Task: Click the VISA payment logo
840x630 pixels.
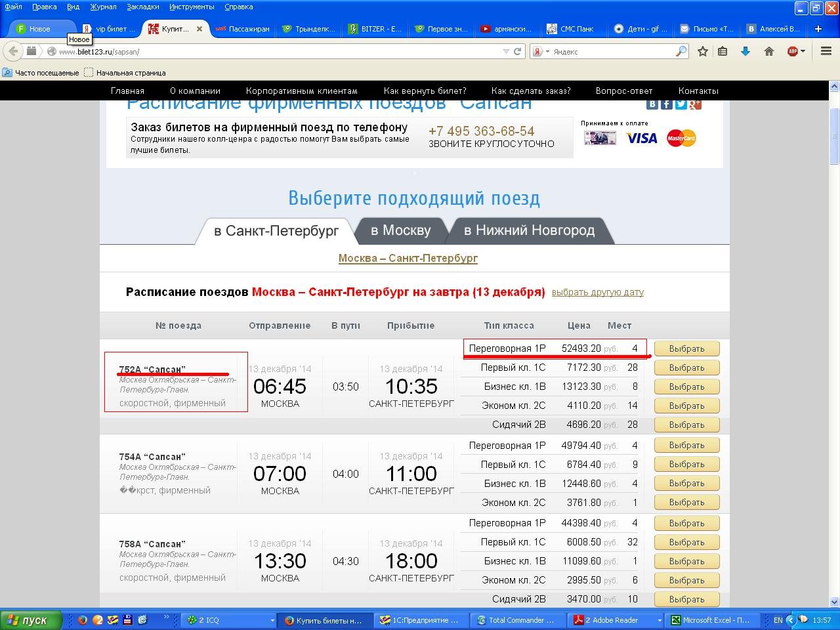Action: 641,138
